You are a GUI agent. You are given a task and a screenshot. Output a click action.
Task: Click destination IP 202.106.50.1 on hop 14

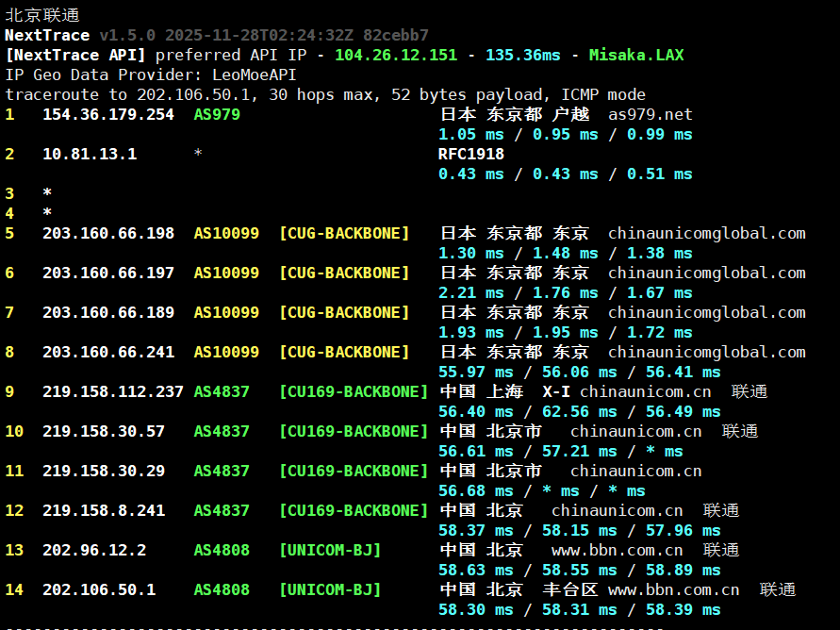point(99,589)
